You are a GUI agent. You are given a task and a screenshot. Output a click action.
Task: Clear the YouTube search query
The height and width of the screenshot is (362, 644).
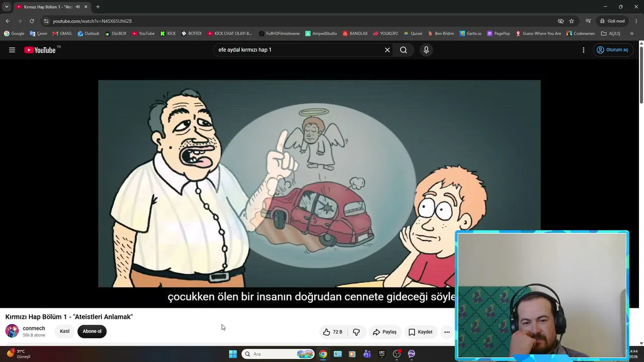(x=387, y=50)
